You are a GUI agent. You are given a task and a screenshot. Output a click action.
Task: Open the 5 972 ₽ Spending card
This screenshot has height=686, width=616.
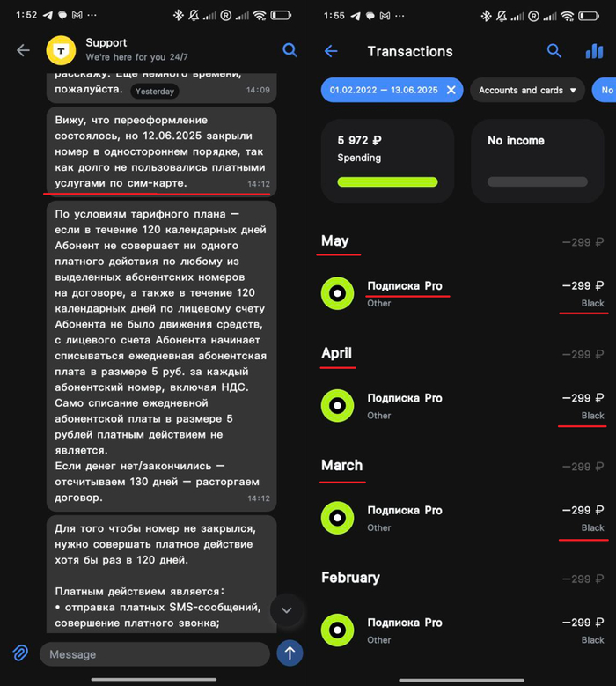tap(387, 161)
